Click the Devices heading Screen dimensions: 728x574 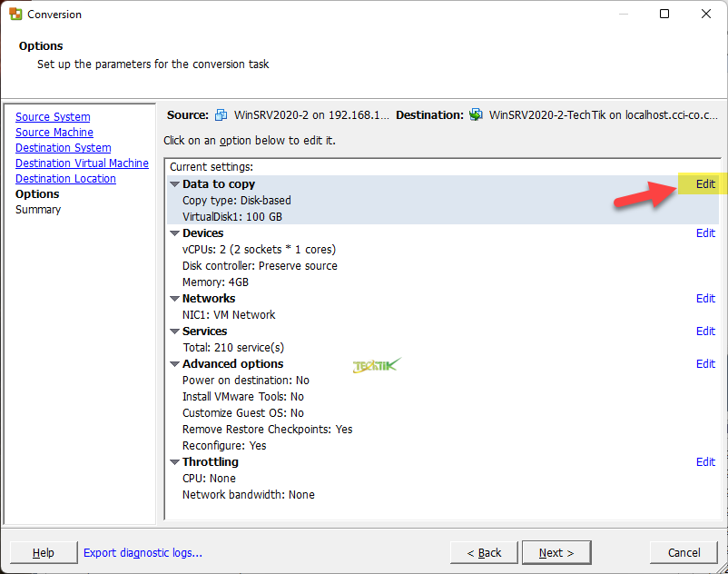point(203,233)
